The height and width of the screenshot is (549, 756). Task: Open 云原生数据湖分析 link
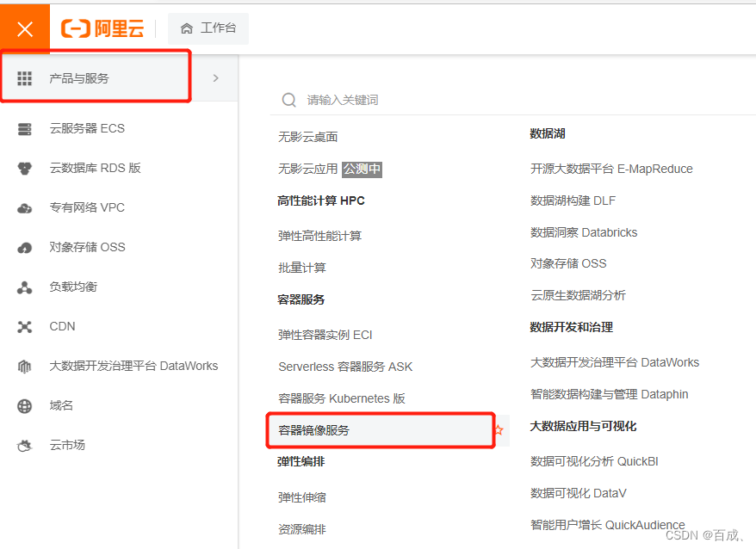578,295
